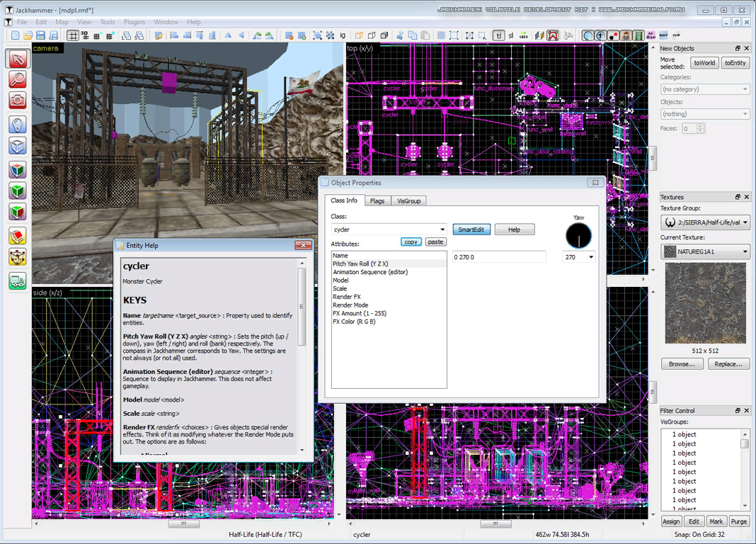Toggle the 3D grid display
This screenshot has height=544, width=756.
[85, 35]
